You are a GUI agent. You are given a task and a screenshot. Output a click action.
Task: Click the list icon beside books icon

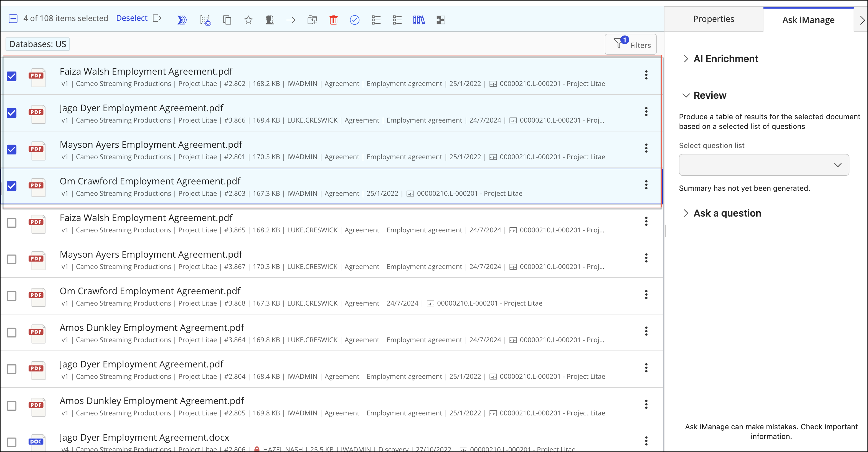397,20
